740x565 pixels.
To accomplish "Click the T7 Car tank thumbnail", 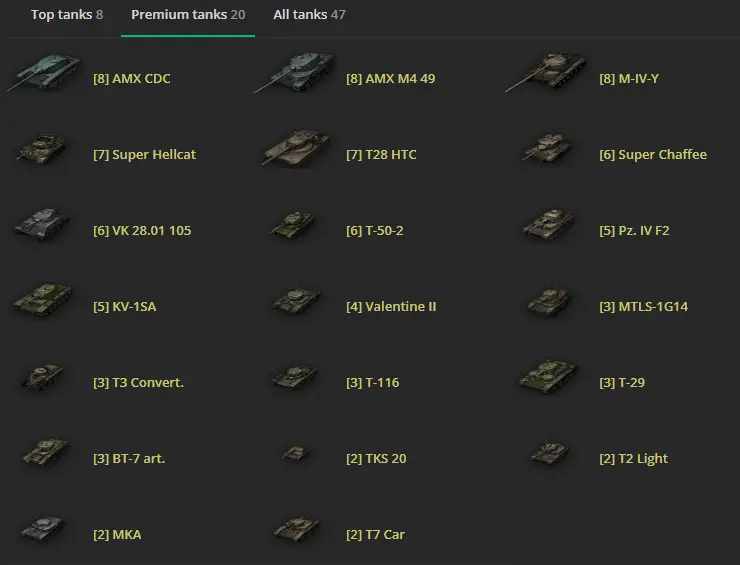I will [x=295, y=531].
